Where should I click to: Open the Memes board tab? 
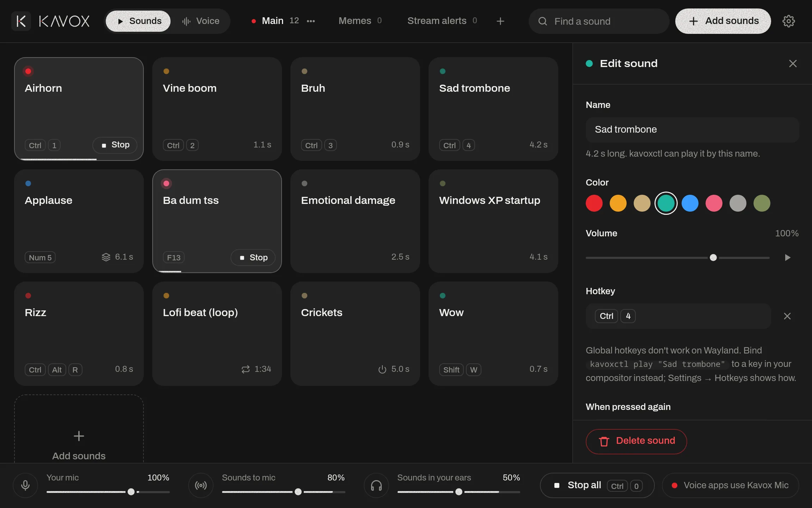pos(360,21)
